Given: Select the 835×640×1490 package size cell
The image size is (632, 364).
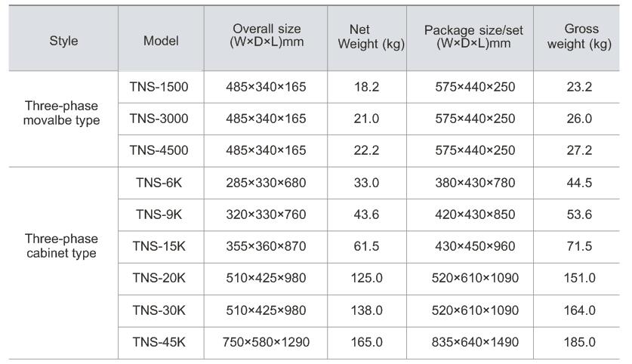Looking at the screenshot, I should (475, 342).
